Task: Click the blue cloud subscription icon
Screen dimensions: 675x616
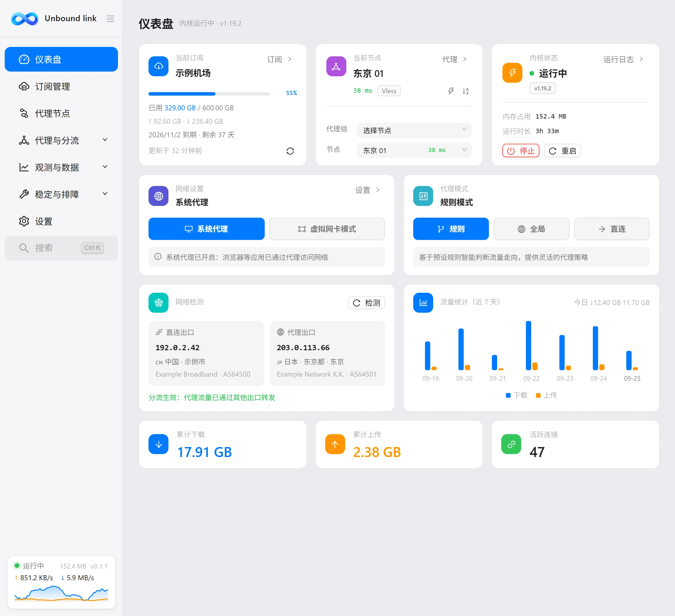Action: (158, 66)
